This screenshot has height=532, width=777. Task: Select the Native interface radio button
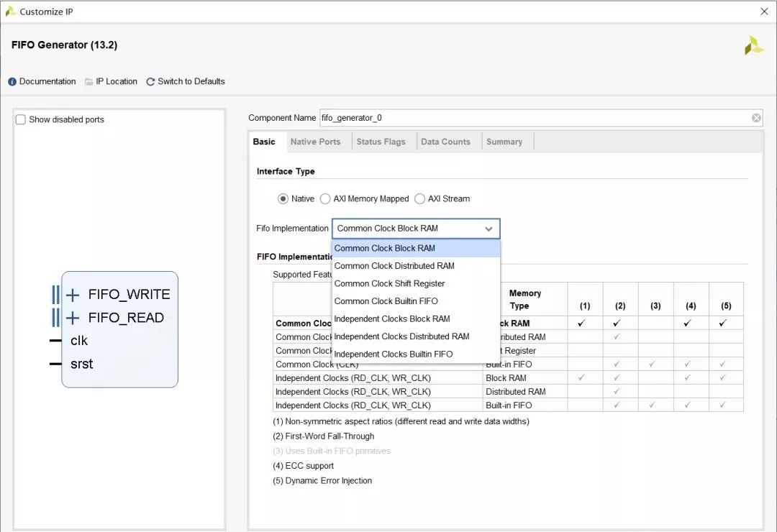(x=283, y=199)
